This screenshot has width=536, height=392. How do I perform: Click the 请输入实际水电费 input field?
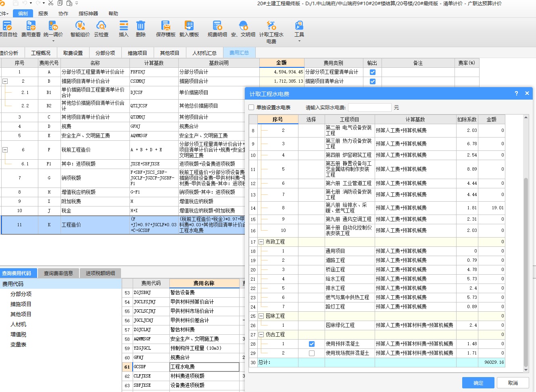click(x=370, y=107)
